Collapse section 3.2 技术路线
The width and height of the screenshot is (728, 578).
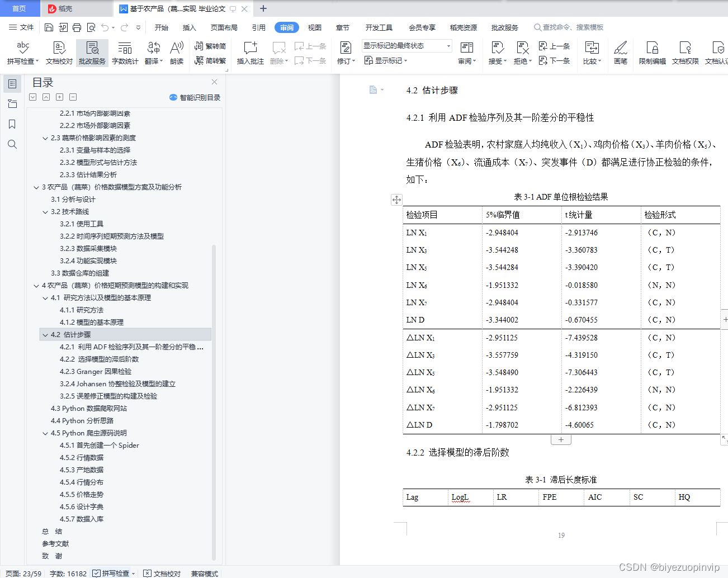tap(45, 212)
